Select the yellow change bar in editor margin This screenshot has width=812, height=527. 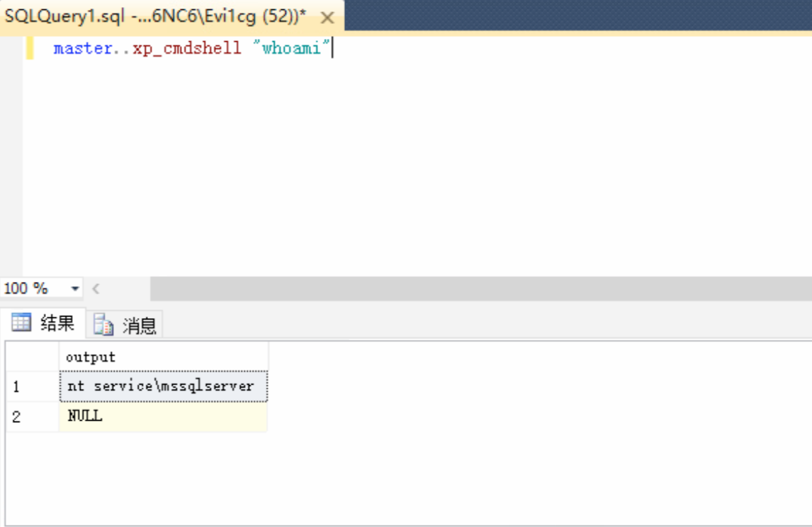29,48
